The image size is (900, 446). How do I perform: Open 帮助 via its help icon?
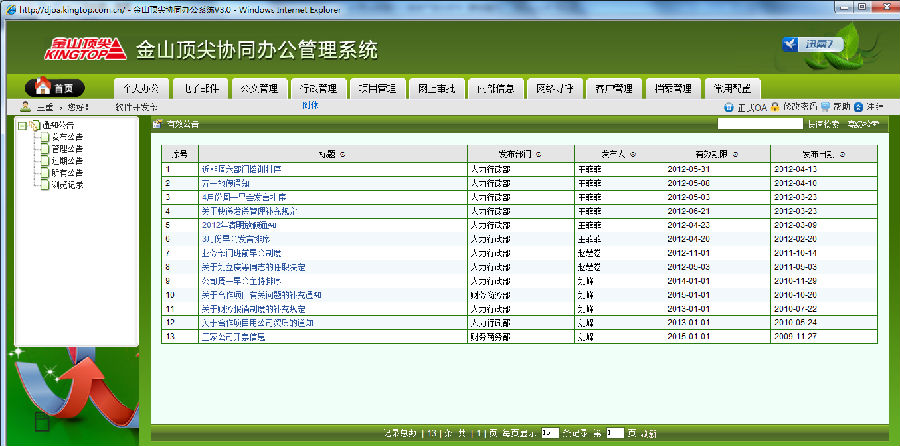point(826,107)
